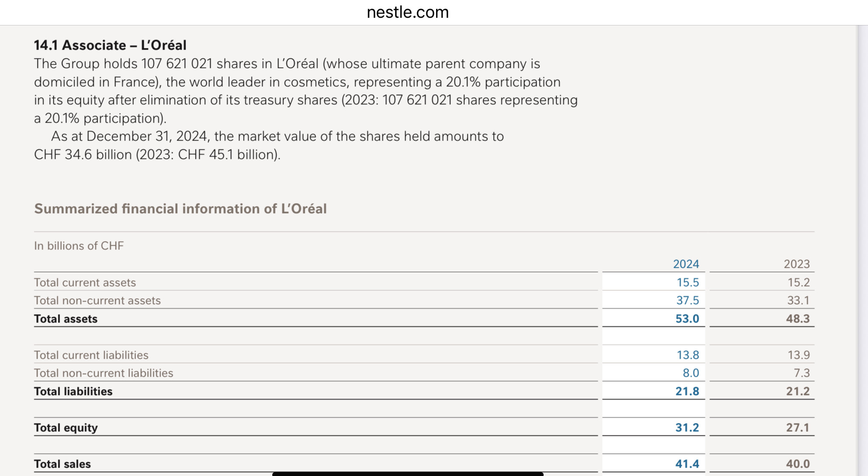Click the "In billions of CHF" caption
Image resolution: width=868 pixels, height=476 pixels.
(79, 246)
